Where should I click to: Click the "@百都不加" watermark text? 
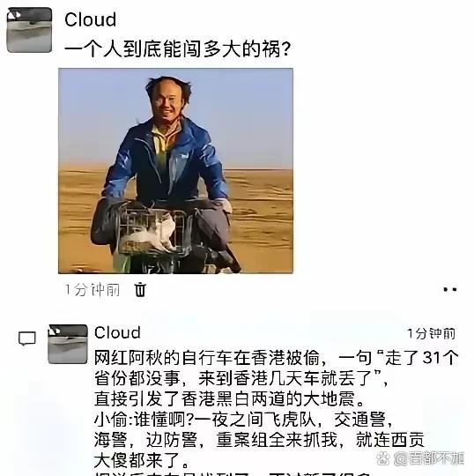[x=429, y=458]
